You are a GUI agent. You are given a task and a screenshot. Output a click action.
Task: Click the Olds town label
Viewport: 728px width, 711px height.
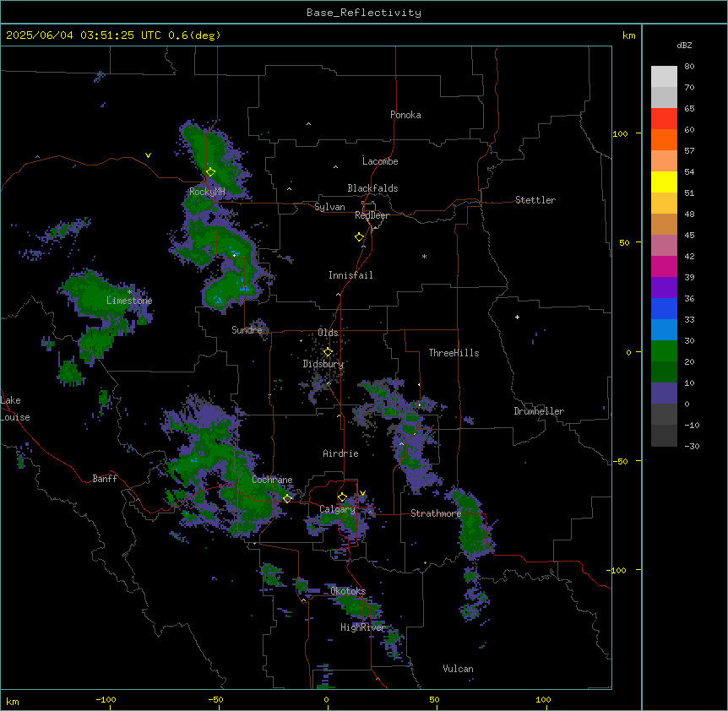(328, 333)
